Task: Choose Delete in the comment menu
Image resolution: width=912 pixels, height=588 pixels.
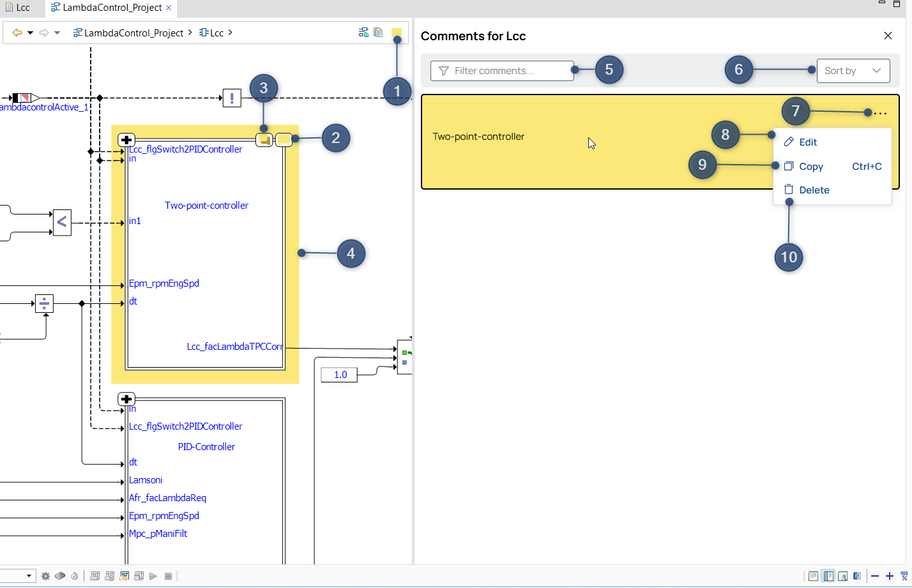Action: point(814,190)
